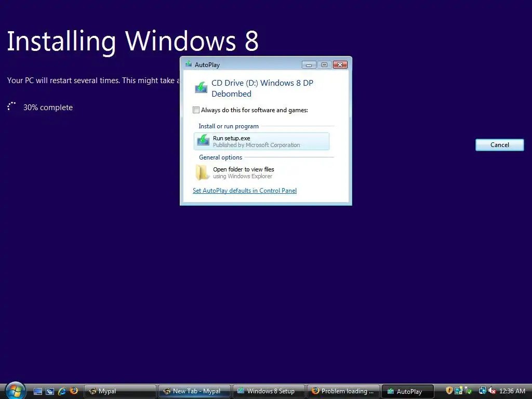Run setup.exe from the AutoPlay dialog
The height and width of the screenshot is (399, 532).
[x=261, y=141]
